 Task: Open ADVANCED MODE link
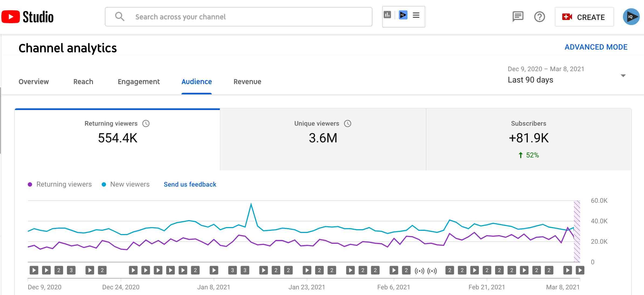(596, 47)
